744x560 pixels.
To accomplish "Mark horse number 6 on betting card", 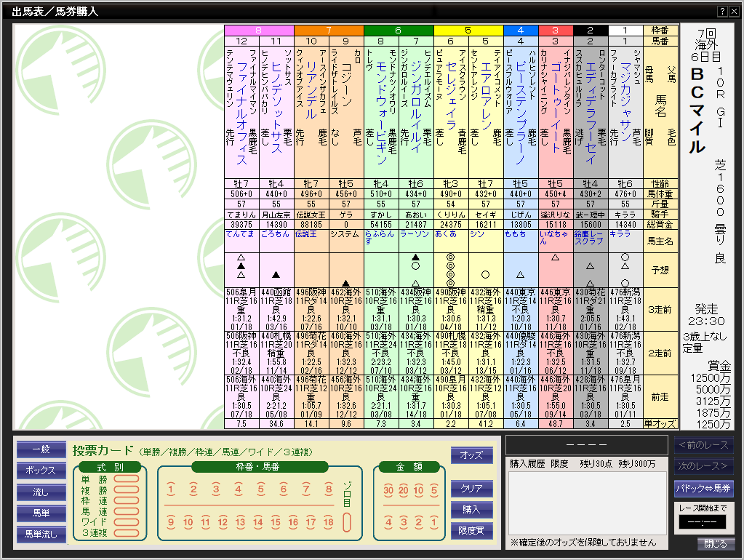I will [x=283, y=489].
